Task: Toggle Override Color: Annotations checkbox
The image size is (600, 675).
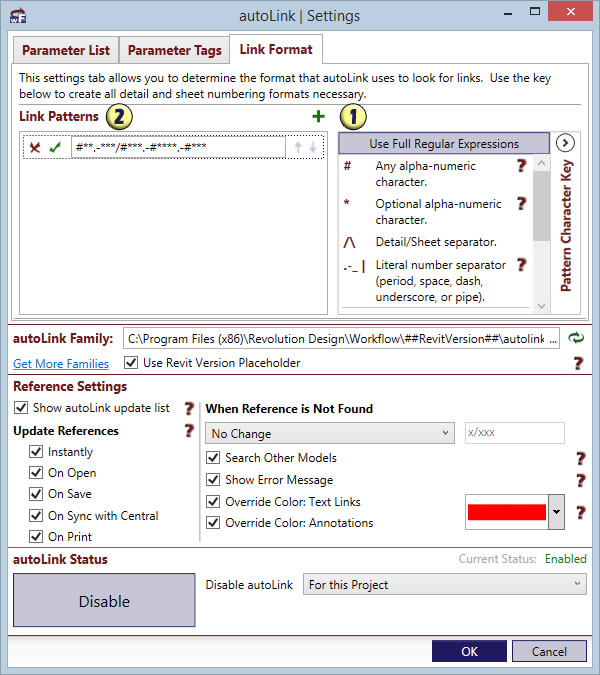Action: click(213, 523)
